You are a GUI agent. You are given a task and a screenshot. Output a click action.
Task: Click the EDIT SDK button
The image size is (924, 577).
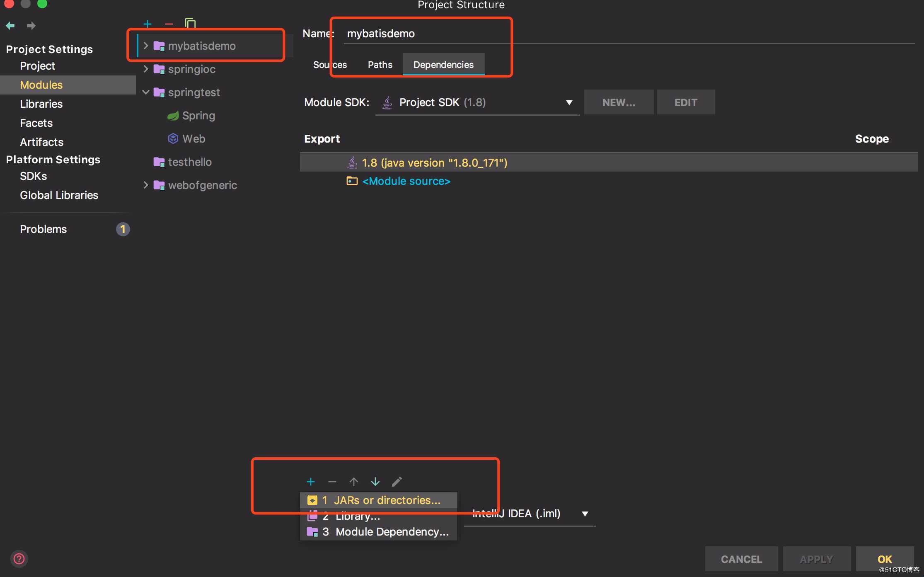(686, 102)
